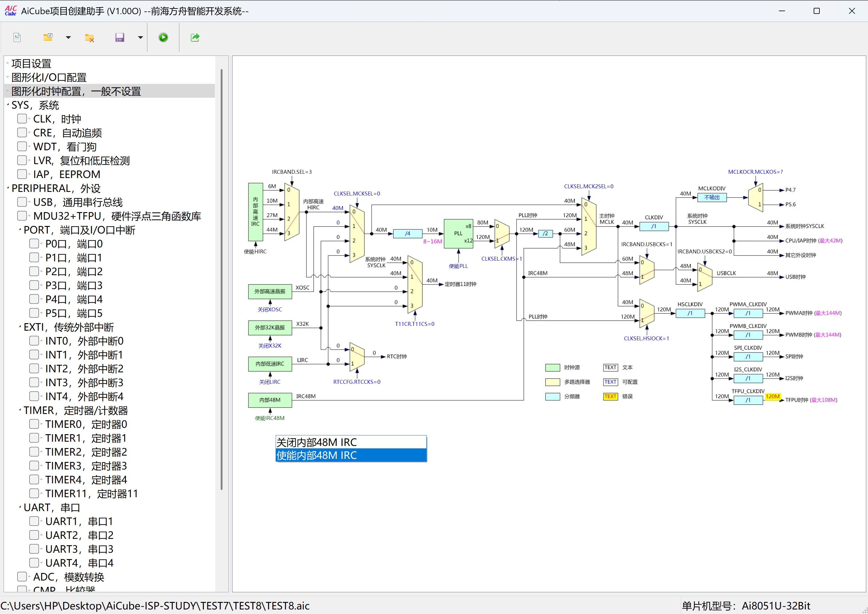Open dropdown arrow beside save icon
Viewport: 868px width, 614px height.
pyautogui.click(x=140, y=37)
